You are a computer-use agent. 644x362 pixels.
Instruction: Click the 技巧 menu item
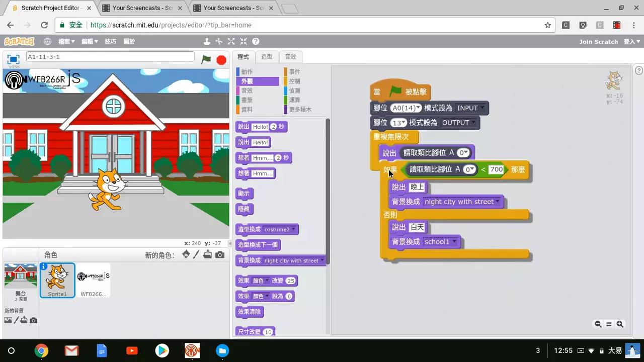[x=110, y=42]
